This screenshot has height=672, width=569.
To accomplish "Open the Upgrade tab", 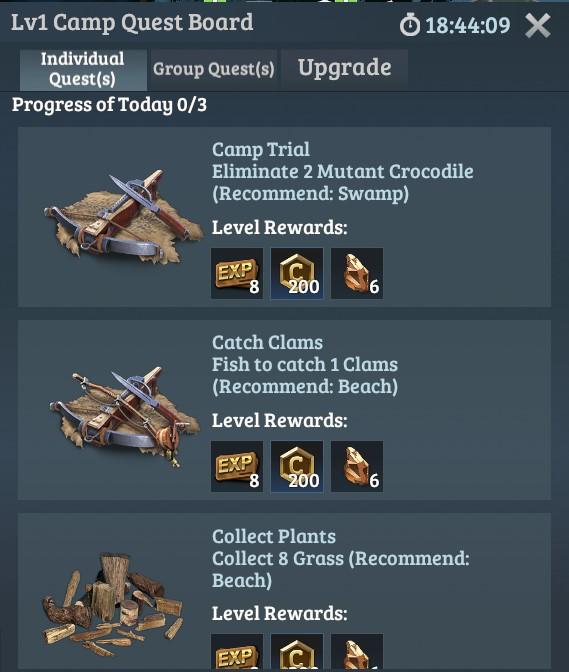I will [x=344, y=68].
